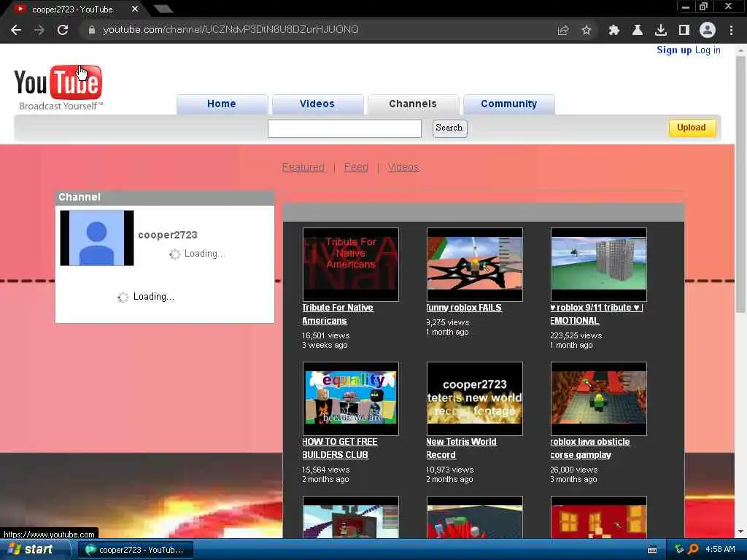Close the cooper2723 browser tab

point(135,9)
